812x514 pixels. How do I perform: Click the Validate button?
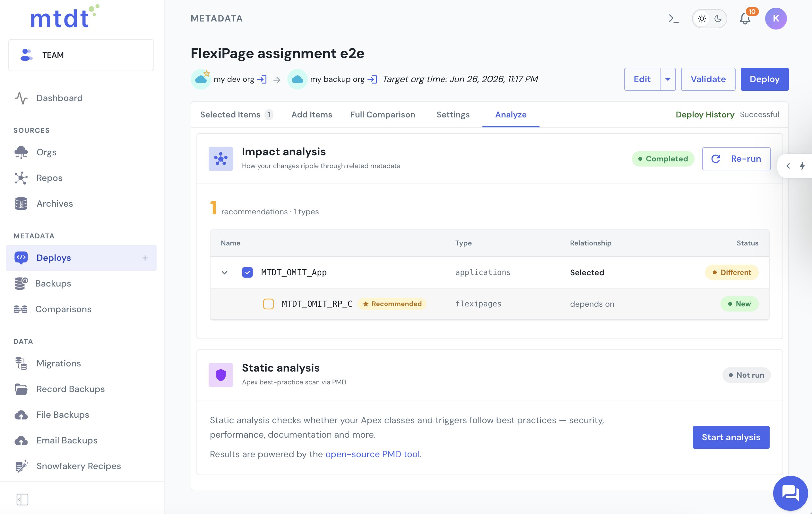(708, 79)
